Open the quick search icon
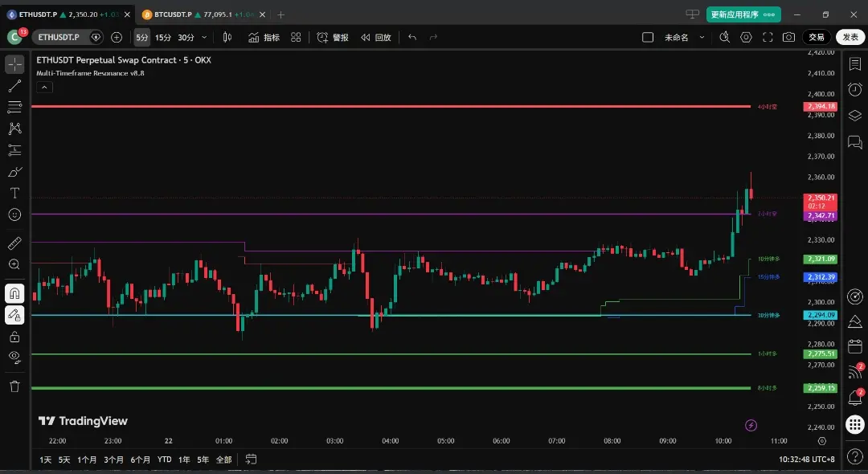868x474 pixels. click(725, 37)
